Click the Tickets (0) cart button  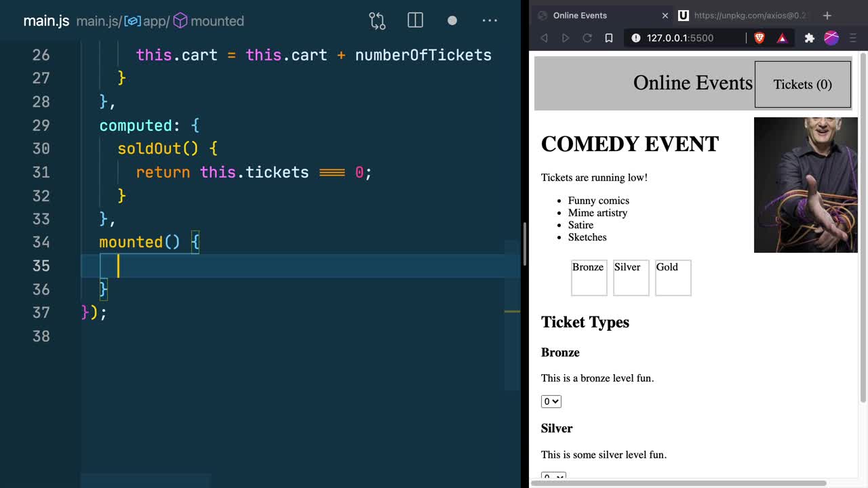[x=802, y=85]
